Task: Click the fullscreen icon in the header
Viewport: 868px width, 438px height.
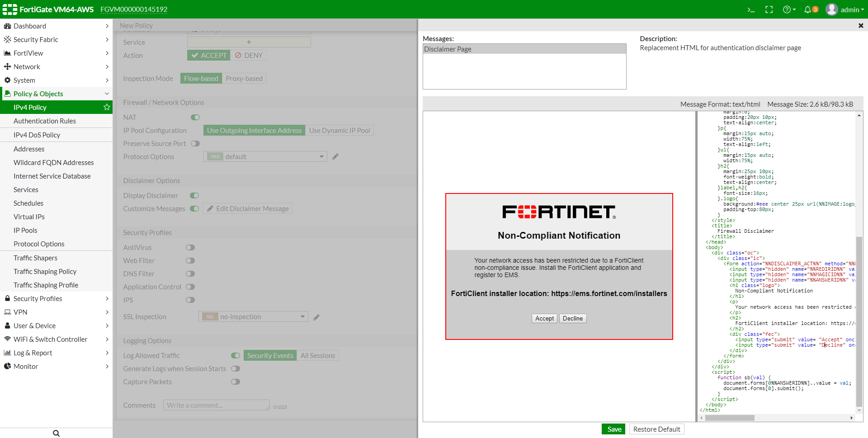Action: (x=769, y=9)
